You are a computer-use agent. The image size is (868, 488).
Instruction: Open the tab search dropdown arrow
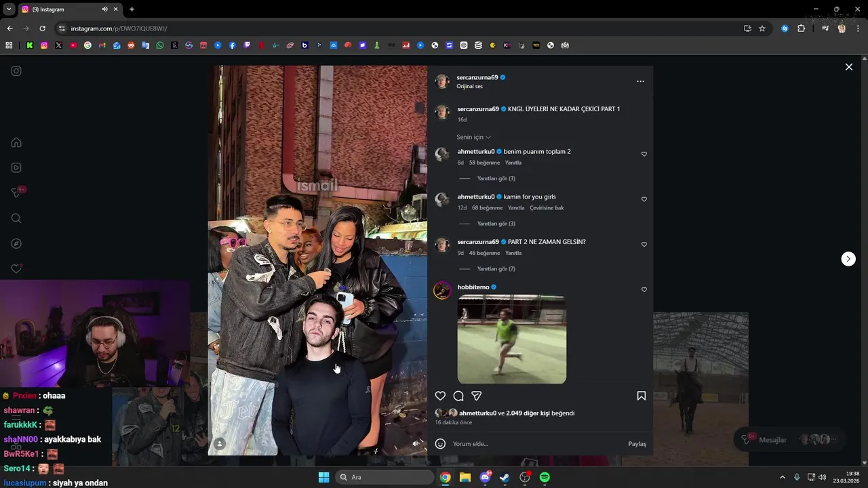coord(9,9)
